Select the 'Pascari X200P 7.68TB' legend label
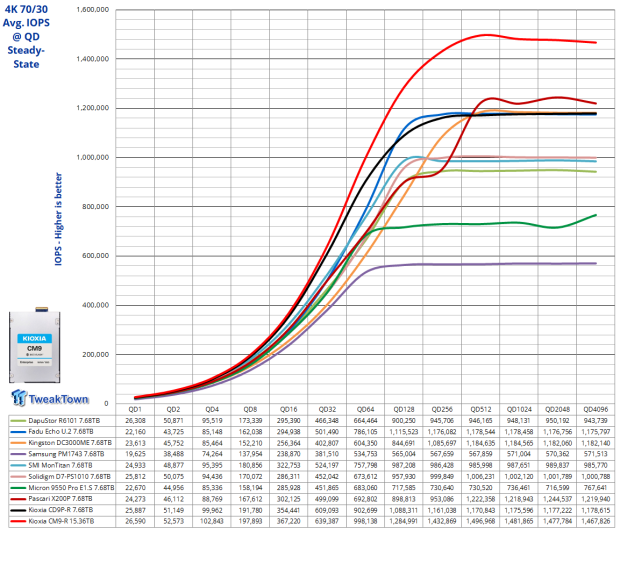Screen dimensions: 620x568 coord(60,499)
